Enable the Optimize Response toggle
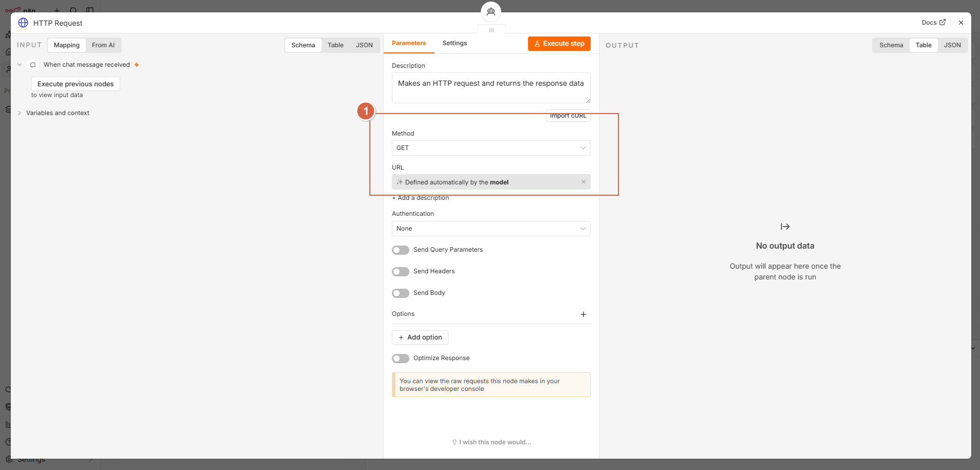Screen dimensions: 980x470 (x=401, y=359)
